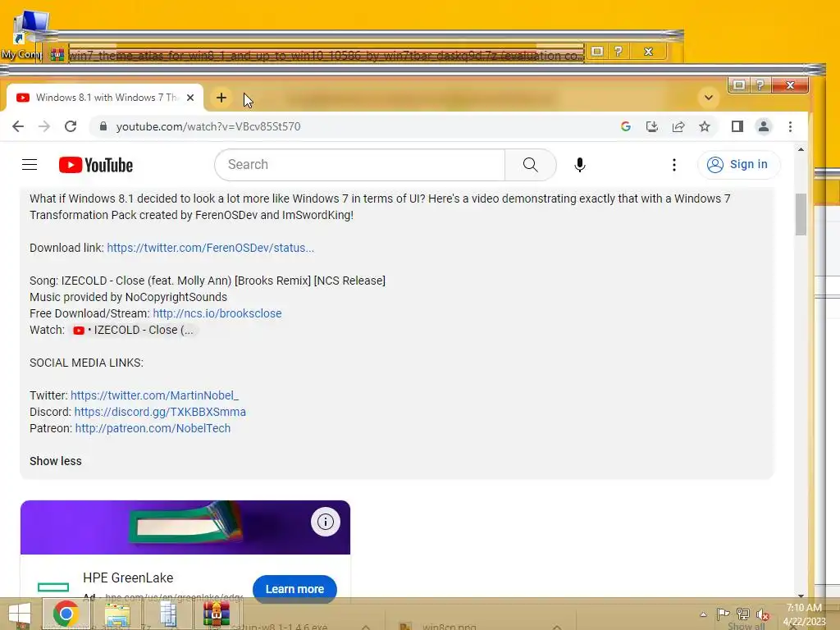840x630 pixels.
Task: Open the FerenOSDev twitter download link
Action: click(x=211, y=248)
